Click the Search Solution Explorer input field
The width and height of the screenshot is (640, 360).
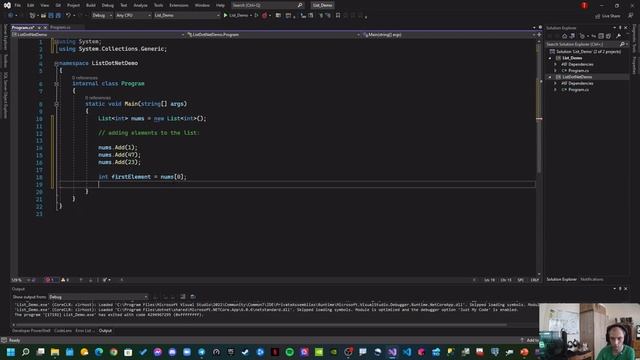coord(582,44)
